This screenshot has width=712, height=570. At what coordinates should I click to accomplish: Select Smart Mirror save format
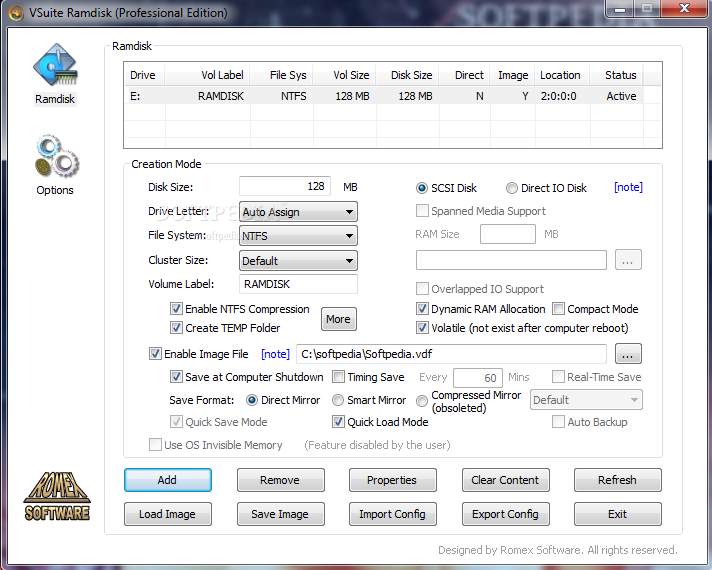[338, 400]
